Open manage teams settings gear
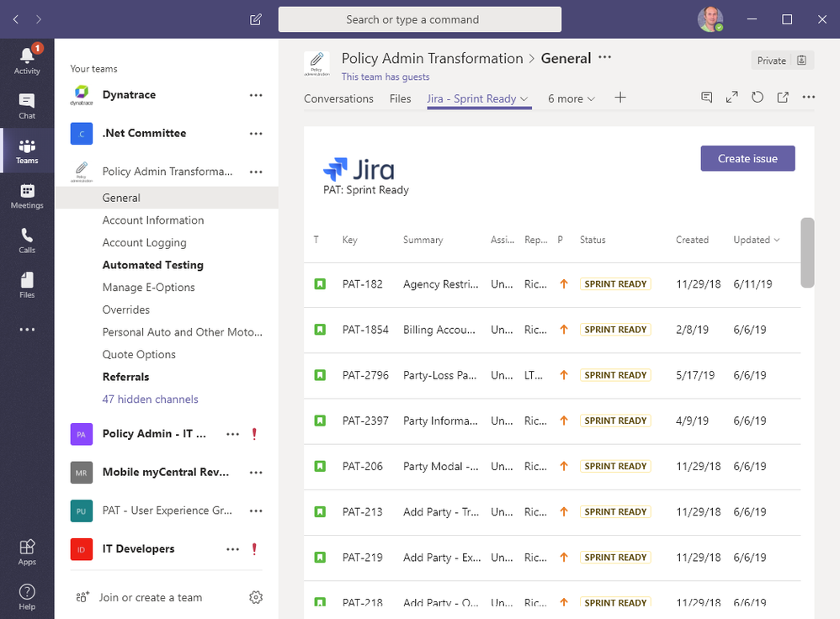Screen dimensions: 840x619 [256, 597]
